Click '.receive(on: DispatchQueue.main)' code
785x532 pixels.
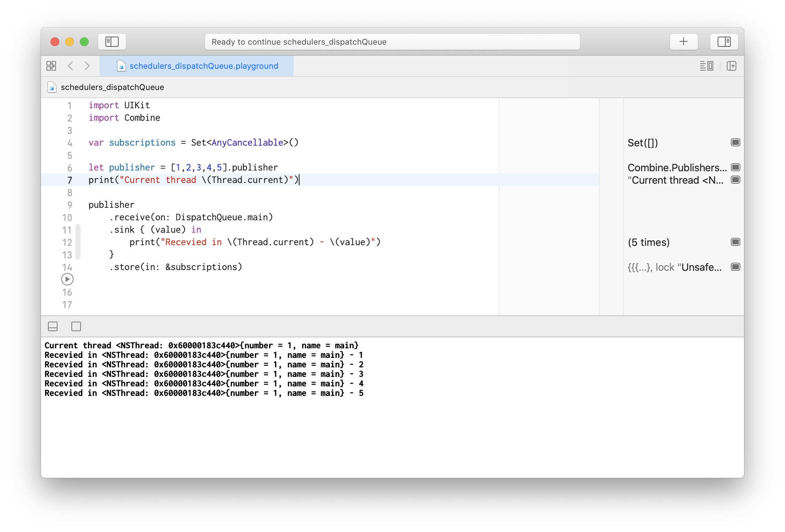point(191,217)
